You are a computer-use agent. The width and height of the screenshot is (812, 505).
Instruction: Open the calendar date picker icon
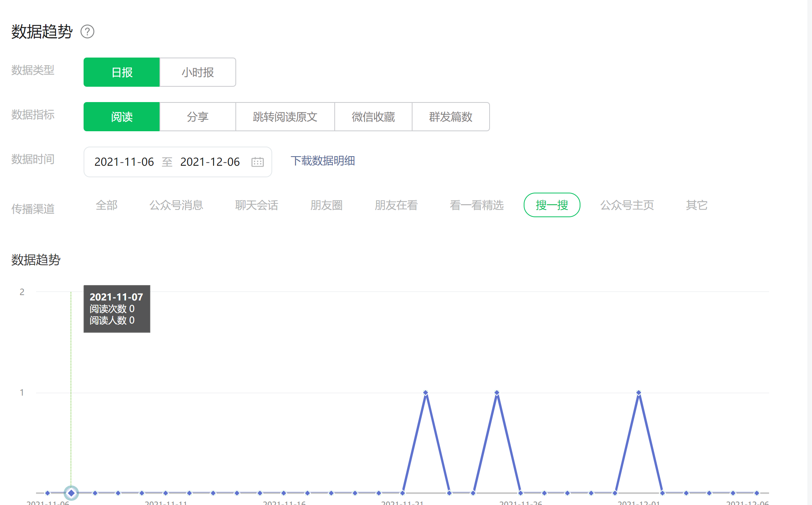257,162
